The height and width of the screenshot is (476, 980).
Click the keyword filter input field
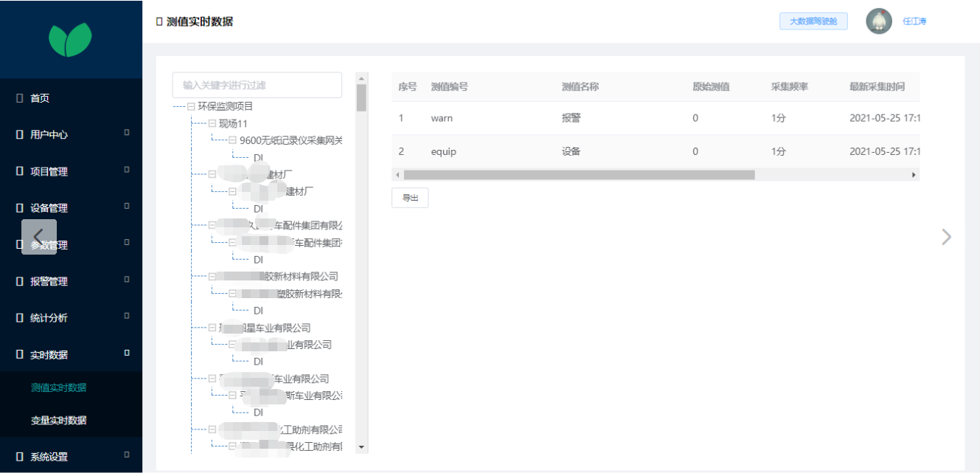[x=257, y=85]
